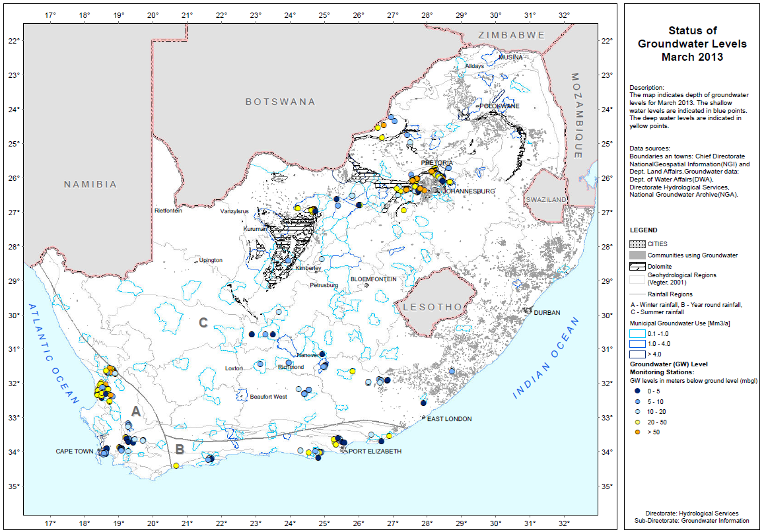Select the orange > 50 legend dot
This screenshot has width=766, height=532.
pyautogui.click(x=638, y=432)
